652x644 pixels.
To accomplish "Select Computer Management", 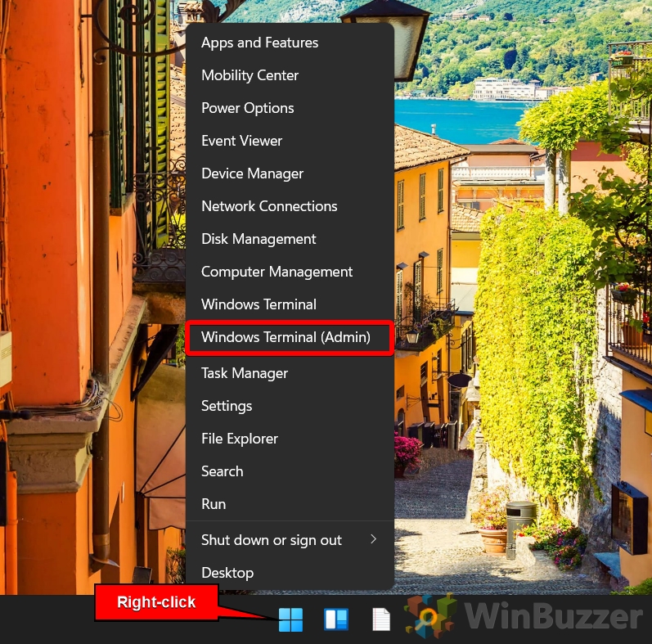I will (290, 272).
